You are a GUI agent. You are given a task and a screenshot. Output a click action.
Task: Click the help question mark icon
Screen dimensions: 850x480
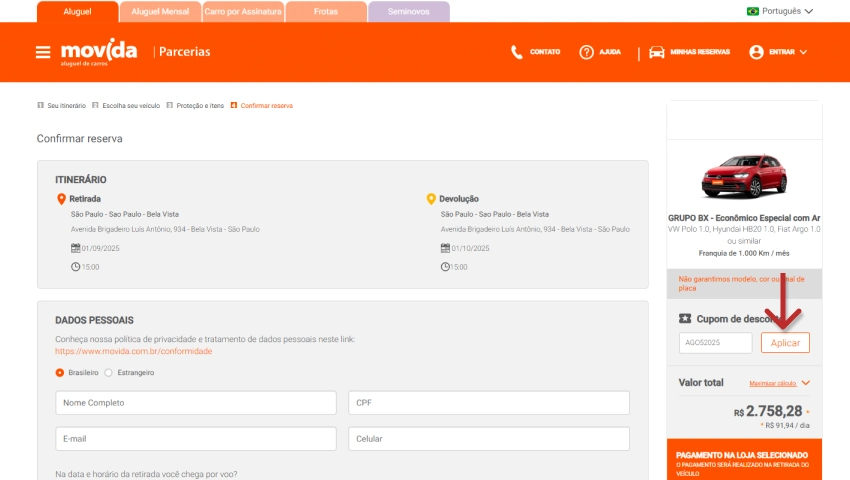pyautogui.click(x=586, y=52)
